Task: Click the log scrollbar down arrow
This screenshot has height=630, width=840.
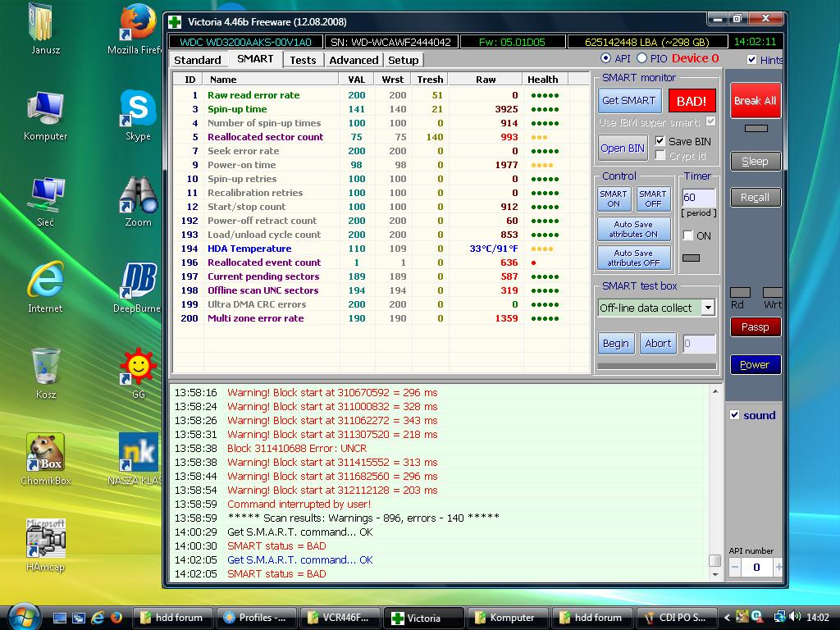Action: click(715, 574)
